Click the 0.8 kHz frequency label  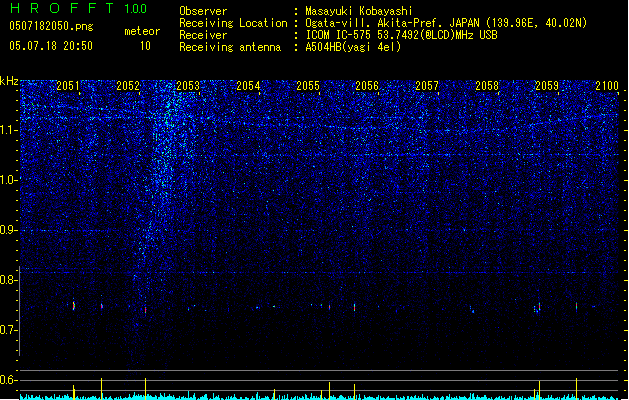click(x=9, y=280)
